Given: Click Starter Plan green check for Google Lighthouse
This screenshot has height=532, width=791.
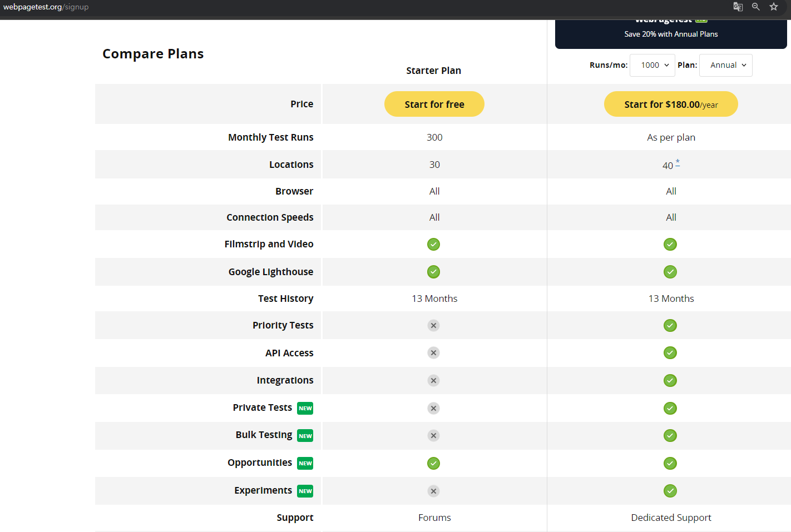Looking at the screenshot, I should point(434,272).
